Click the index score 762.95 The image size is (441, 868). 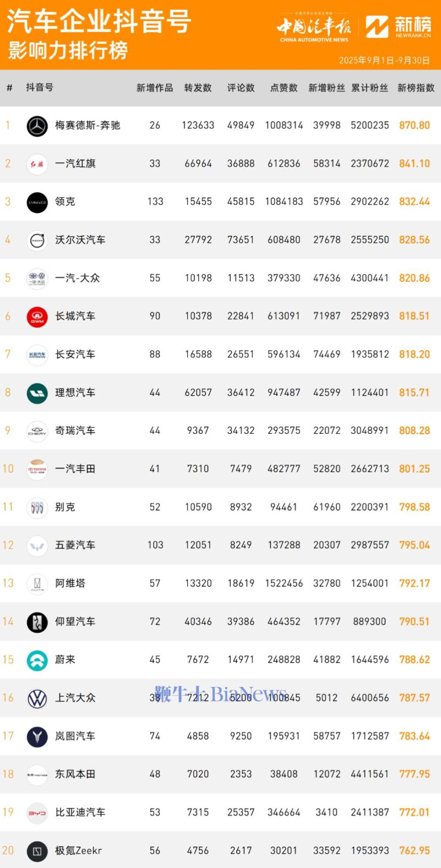click(x=415, y=850)
